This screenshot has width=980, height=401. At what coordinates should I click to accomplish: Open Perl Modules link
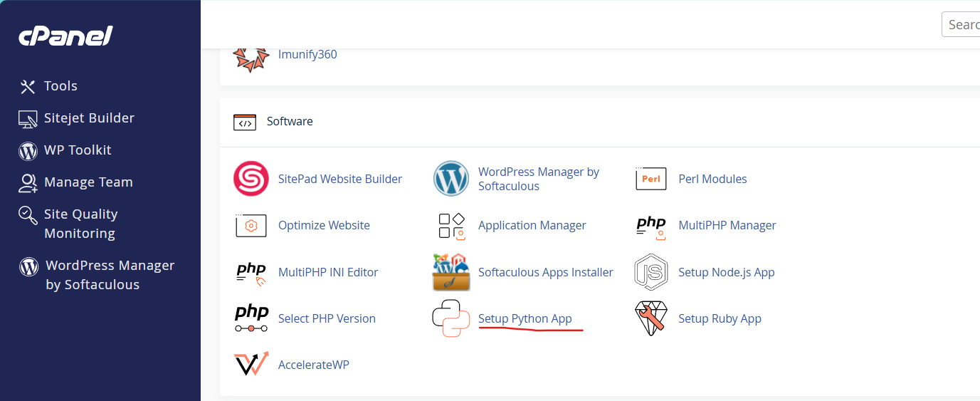[712, 179]
